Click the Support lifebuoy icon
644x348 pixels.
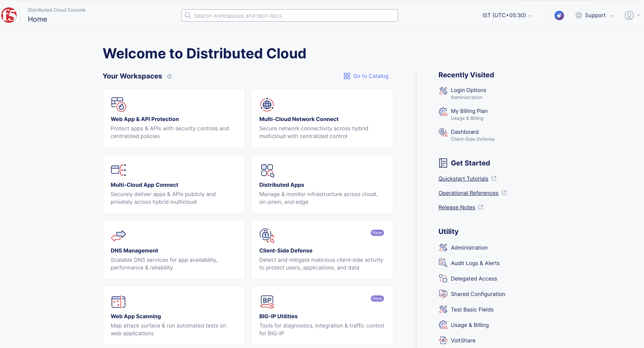click(579, 15)
